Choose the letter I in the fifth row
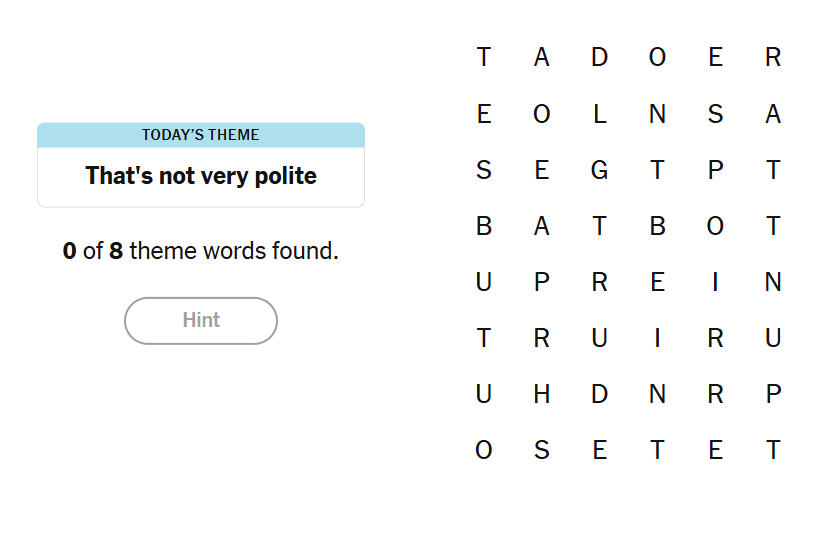This screenshot has height=543, width=826. coord(715,282)
